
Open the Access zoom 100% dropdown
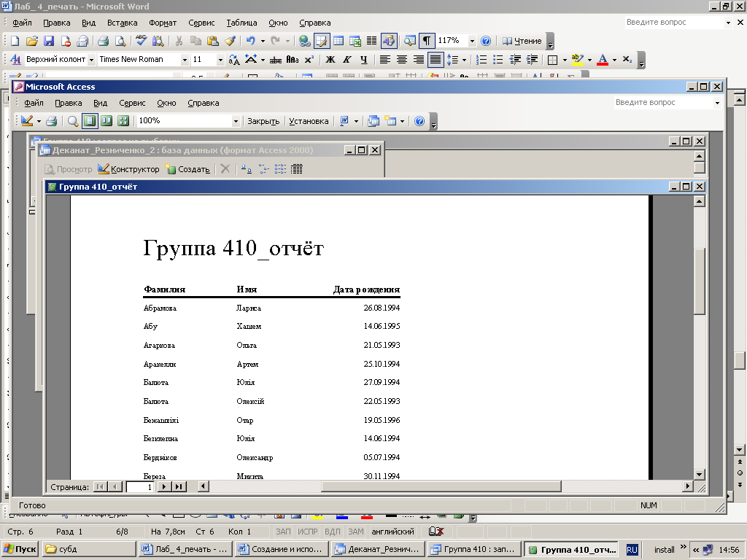pos(236,122)
